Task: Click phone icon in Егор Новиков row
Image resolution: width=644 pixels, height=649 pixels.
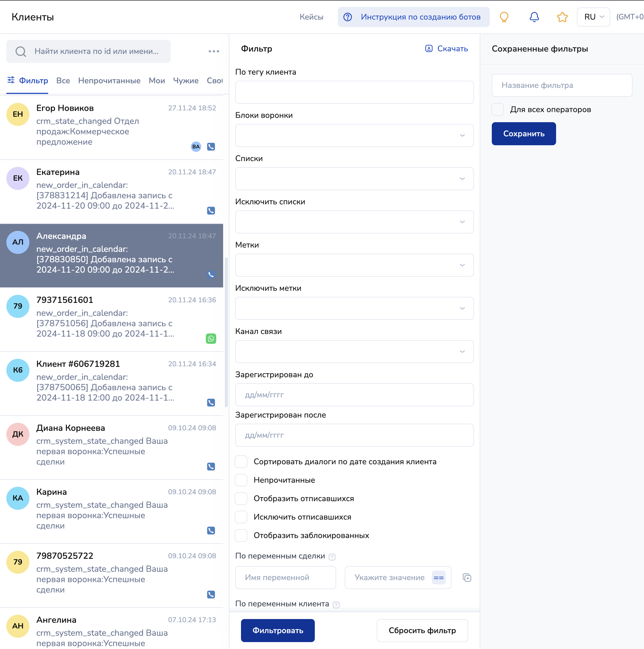Action: (x=211, y=147)
